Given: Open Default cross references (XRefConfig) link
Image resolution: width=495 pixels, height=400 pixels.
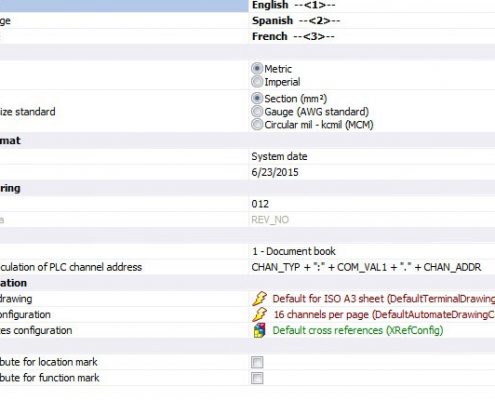Looking at the screenshot, I should click(358, 330).
